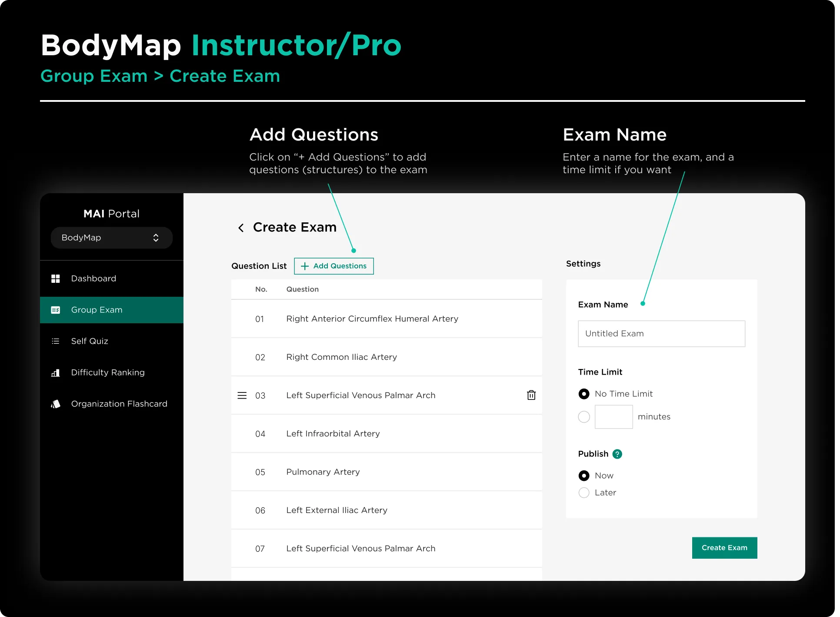Open the Publish help question-mark icon
Viewport: 840px width, 617px height.
pos(617,454)
